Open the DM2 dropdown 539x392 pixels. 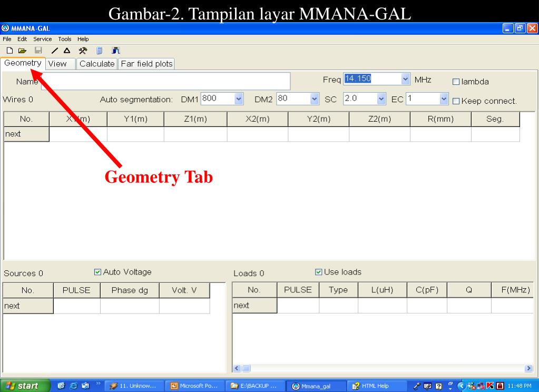314,99
